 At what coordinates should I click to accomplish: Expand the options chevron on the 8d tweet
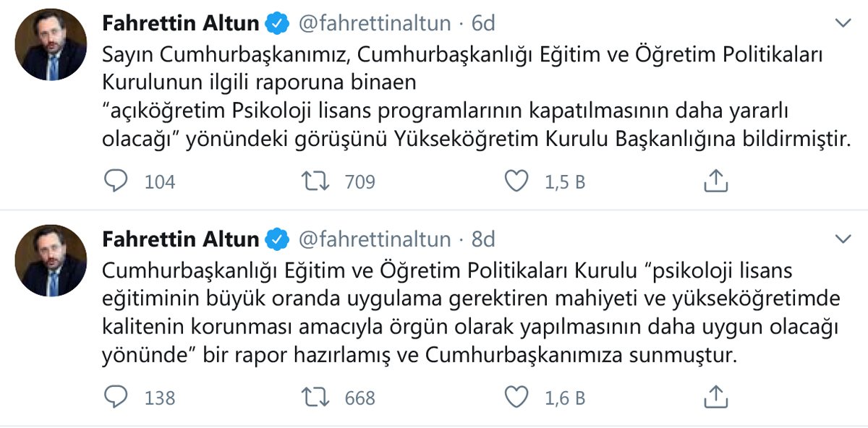click(843, 238)
